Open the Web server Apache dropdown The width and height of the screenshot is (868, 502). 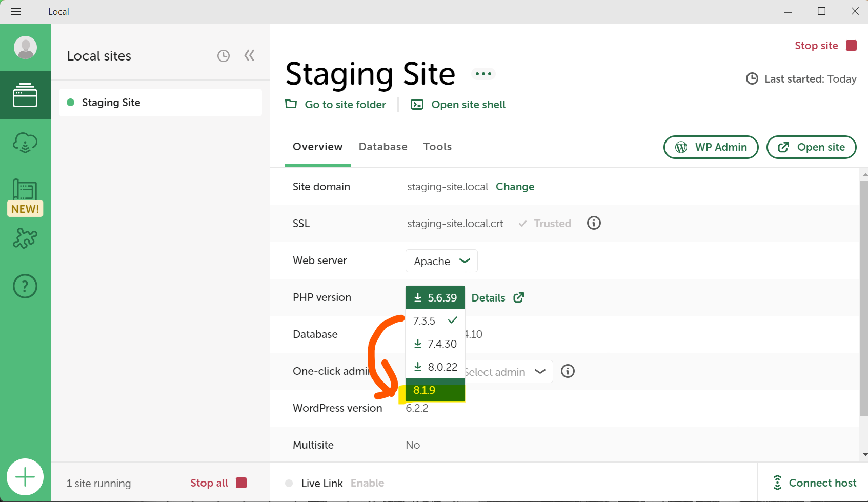click(441, 261)
